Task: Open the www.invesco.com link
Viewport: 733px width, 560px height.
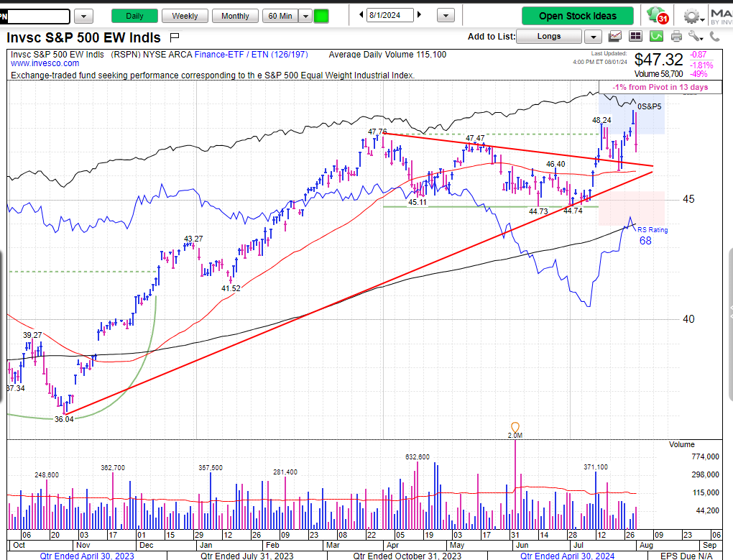Action: pos(45,63)
